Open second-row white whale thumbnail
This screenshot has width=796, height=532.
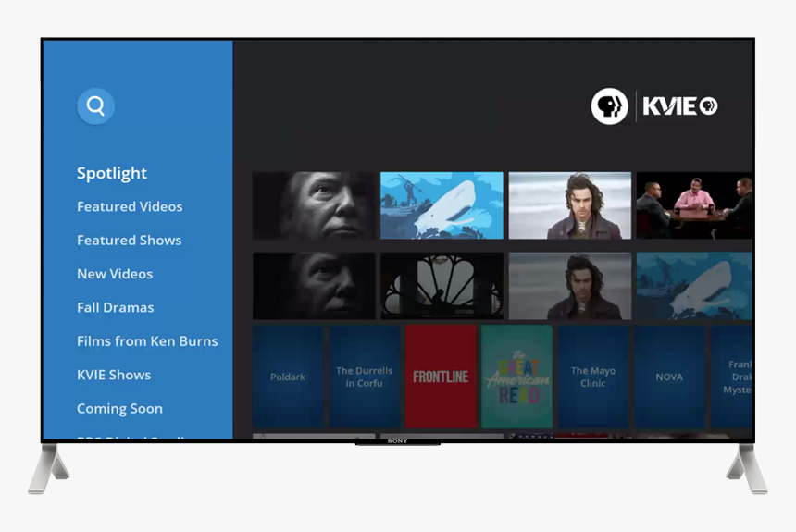694,286
